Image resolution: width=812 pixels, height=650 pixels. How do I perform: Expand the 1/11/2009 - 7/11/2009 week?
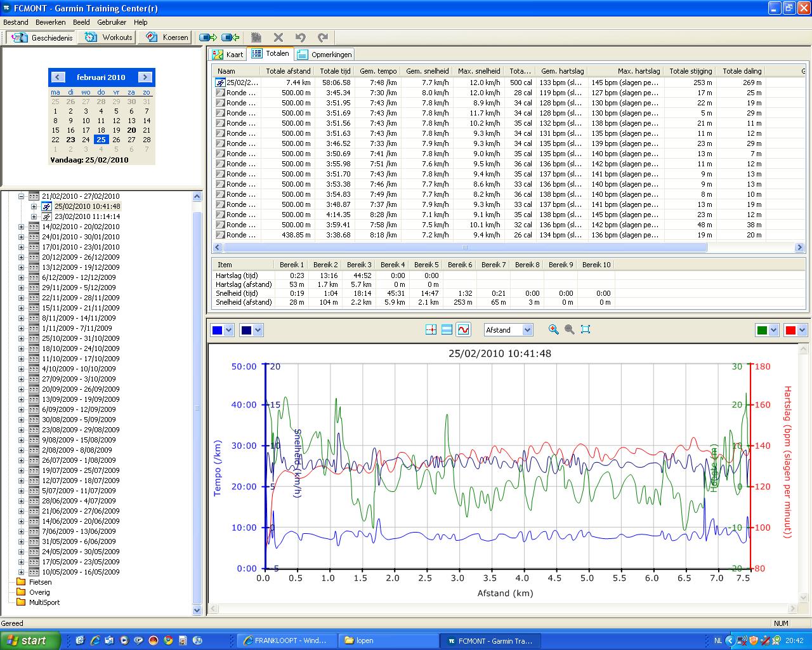click(21, 328)
